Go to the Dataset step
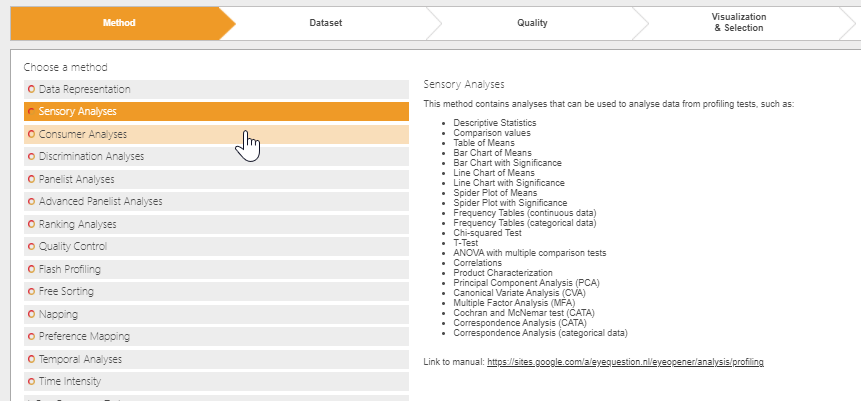The height and width of the screenshot is (401, 861). [x=325, y=22]
